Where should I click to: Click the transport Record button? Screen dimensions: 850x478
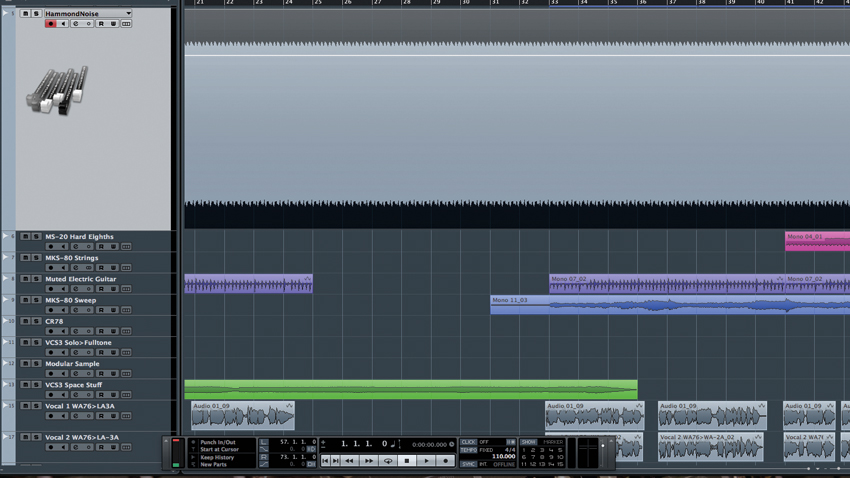click(446, 461)
